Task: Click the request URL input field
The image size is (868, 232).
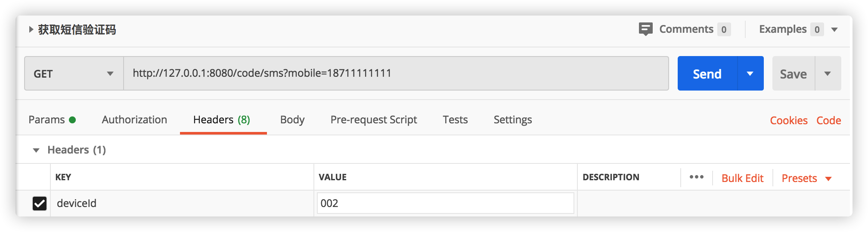Action: 395,73
